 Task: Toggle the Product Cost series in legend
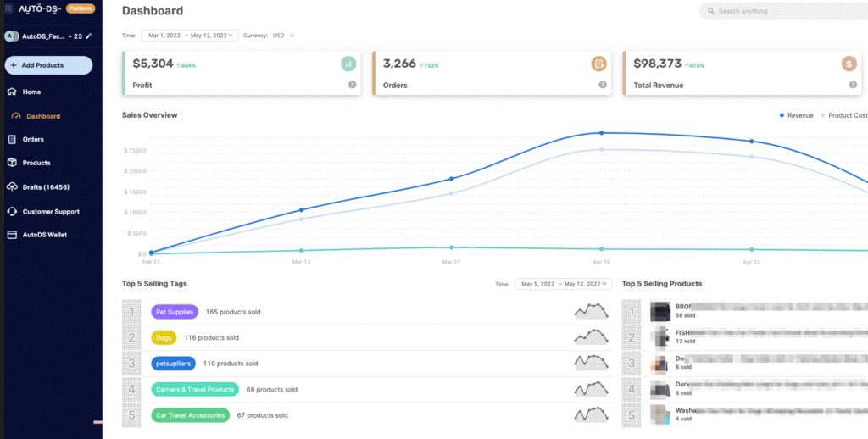(x=844, y=115)
